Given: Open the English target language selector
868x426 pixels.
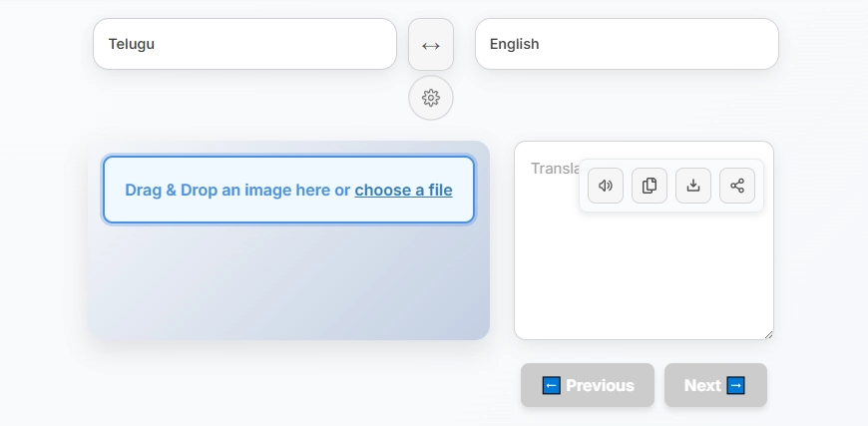Looking at the screenshot, I should (x=627, y=44).
